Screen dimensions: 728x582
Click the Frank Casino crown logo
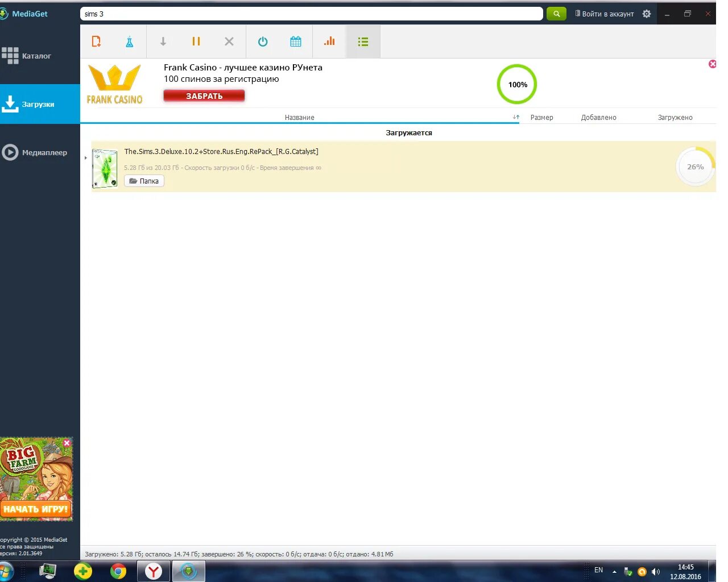114,84
